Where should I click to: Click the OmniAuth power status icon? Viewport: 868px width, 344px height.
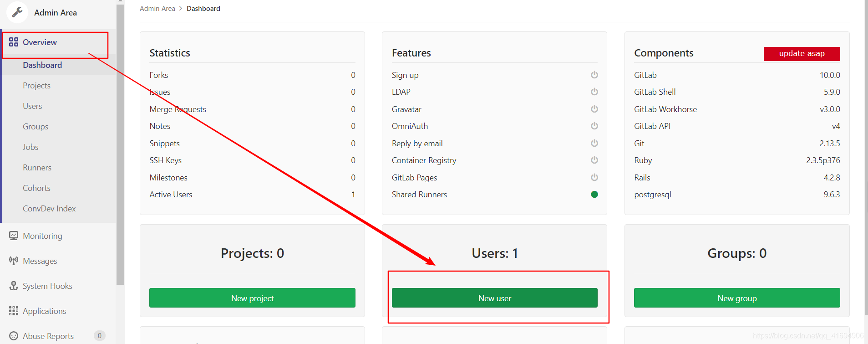[594, 126]
